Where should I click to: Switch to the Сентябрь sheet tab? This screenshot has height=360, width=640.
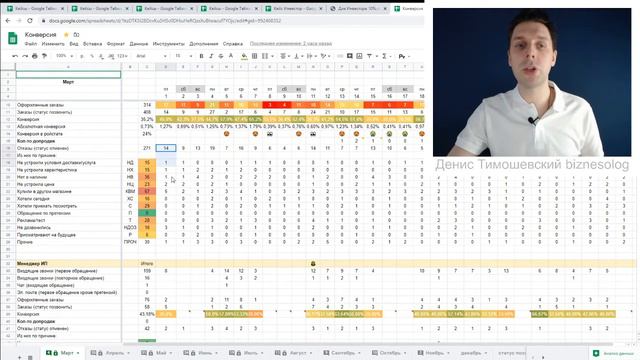click(342, 353)
